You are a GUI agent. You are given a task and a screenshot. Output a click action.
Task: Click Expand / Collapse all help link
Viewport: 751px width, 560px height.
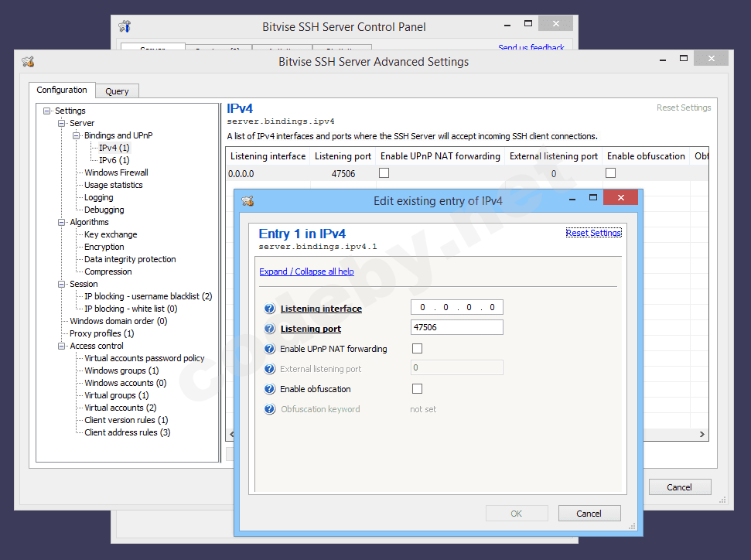tap(306, 271)
